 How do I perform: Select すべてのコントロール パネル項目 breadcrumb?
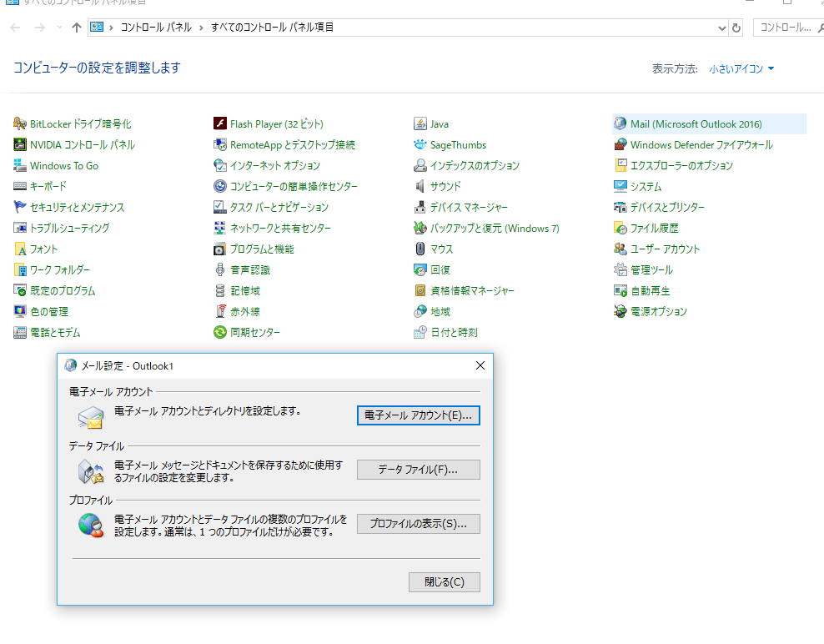click(x=272, y=28)
